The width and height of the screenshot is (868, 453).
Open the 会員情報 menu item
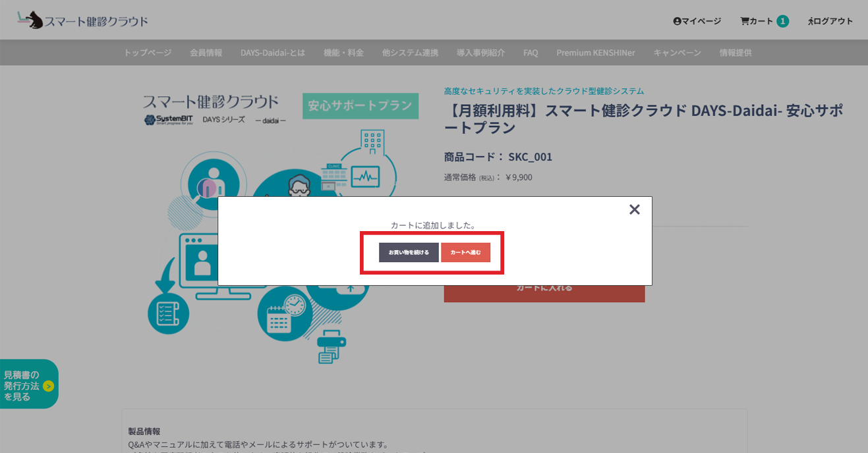point(206,53)
